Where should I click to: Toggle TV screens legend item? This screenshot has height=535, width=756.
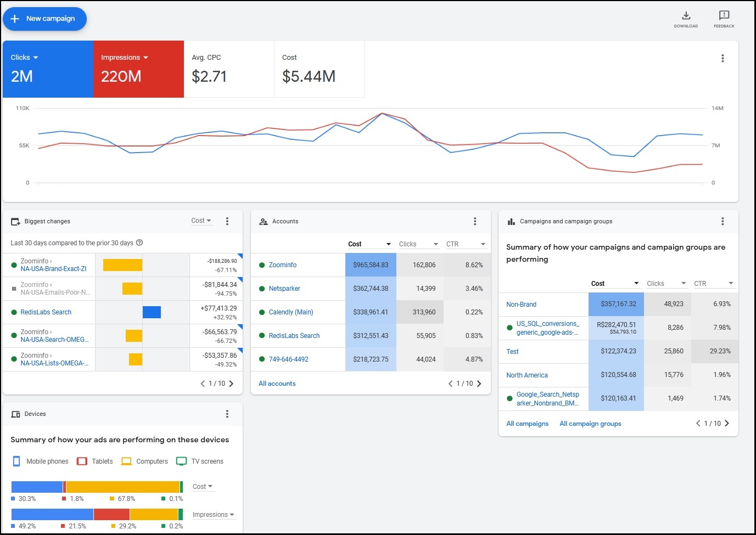coord(200,461)
